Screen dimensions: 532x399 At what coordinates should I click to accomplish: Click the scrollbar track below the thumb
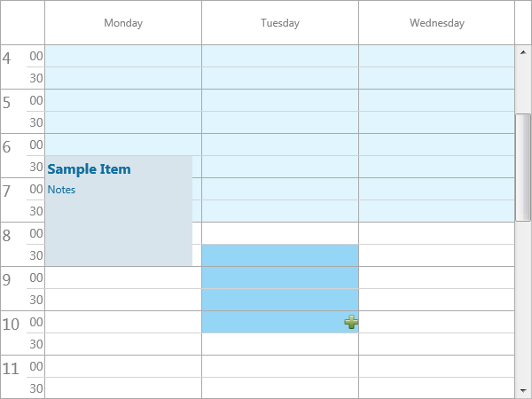coord(523,303)
